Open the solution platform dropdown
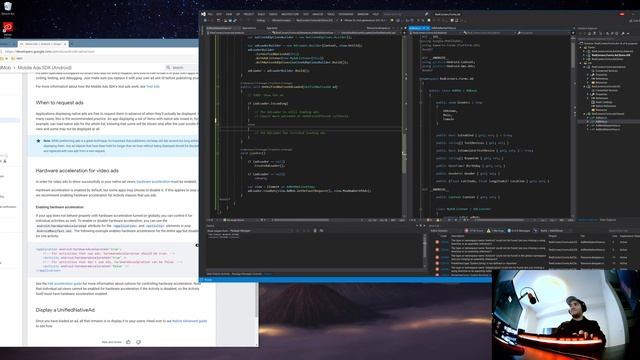Image resolution: width=640 pixels, height=360 pixels. coord(282,20)
